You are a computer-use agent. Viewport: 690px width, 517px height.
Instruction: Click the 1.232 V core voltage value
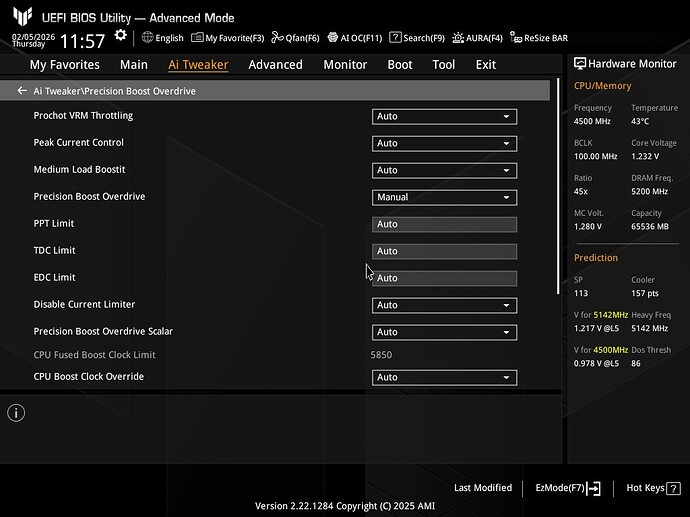(x=645, y=157)
